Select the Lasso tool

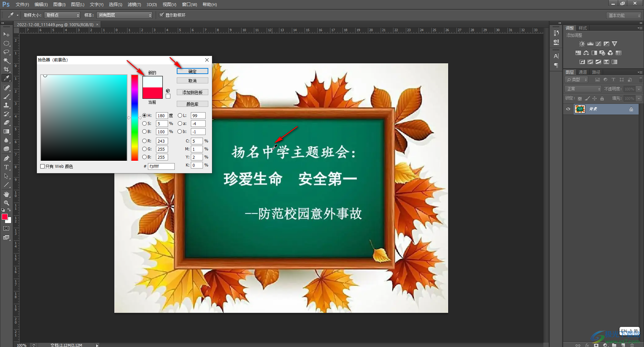[6, 52]
